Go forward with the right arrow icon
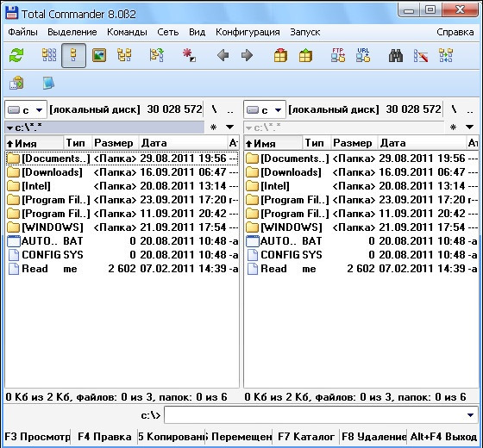Viewport: 483px width, 448px height. (247, 56)
